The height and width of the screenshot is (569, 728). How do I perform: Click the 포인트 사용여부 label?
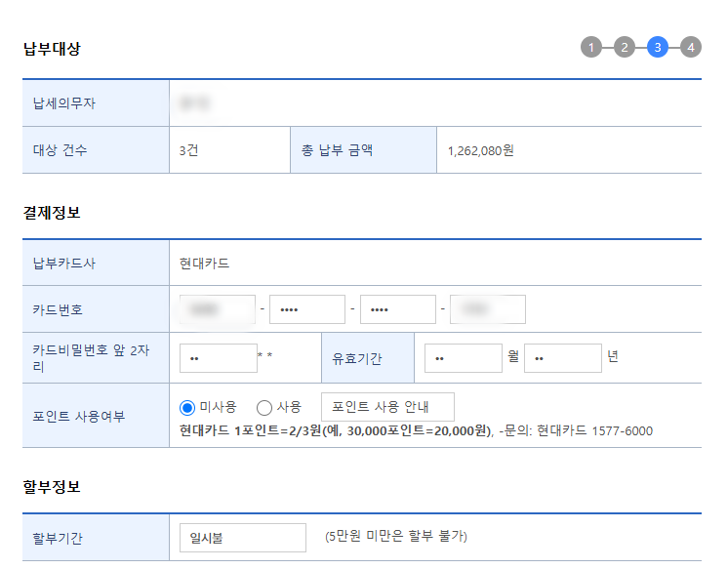[x=79, y=416]
